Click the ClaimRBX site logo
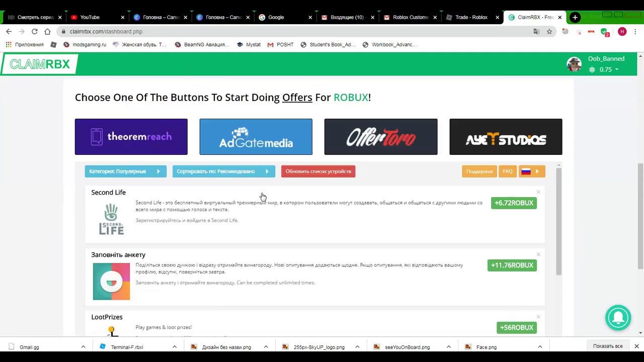The width and height of the screenshot is (644, 362). pyautogui.click(x=39, y=64)
